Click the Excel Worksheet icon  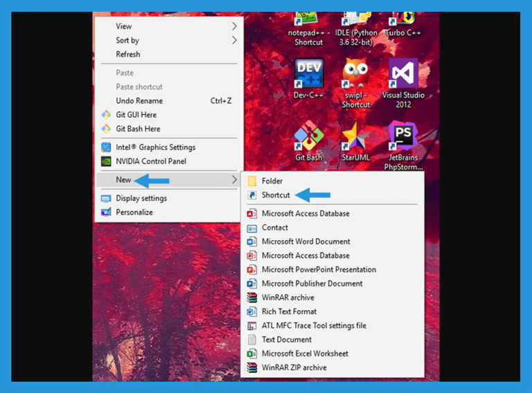252,354
